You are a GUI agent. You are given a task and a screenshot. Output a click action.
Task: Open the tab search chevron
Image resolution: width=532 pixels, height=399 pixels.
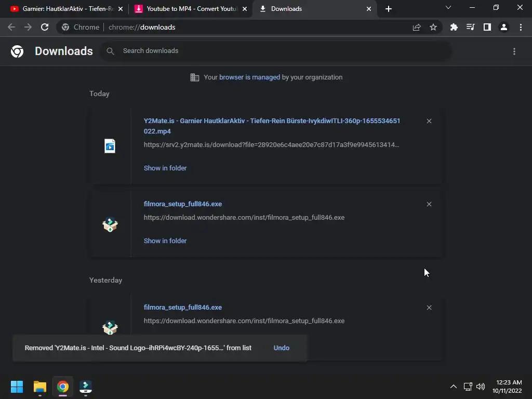coord(448,7)
